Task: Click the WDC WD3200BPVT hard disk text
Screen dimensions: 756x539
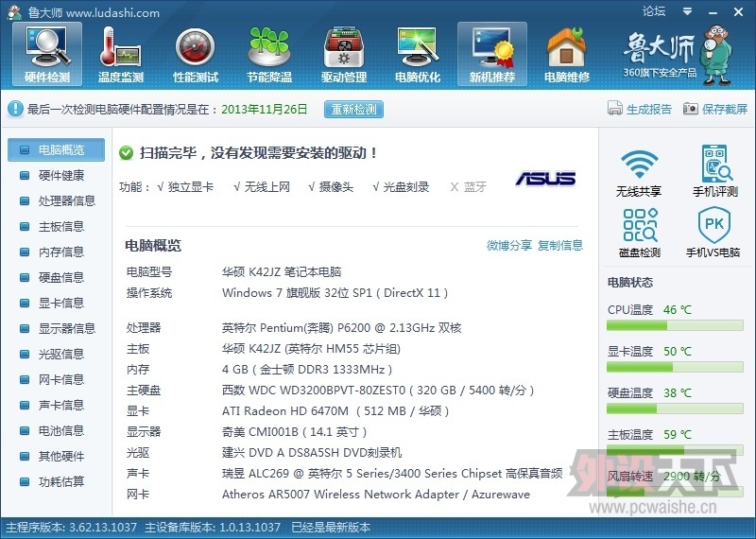Action: pos(378,391)
